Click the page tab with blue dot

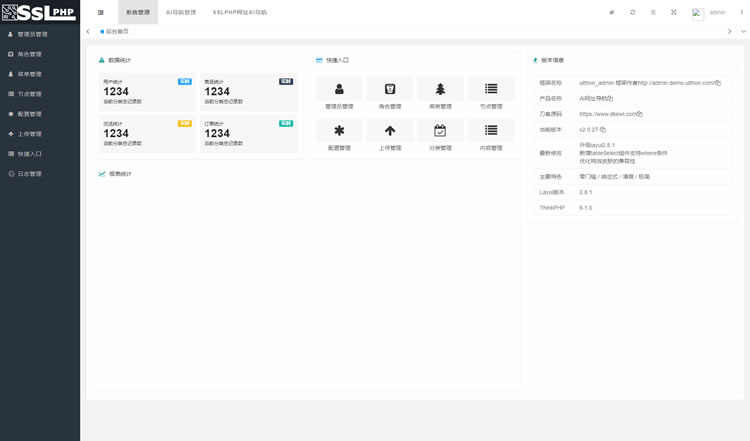coord(114,32)
